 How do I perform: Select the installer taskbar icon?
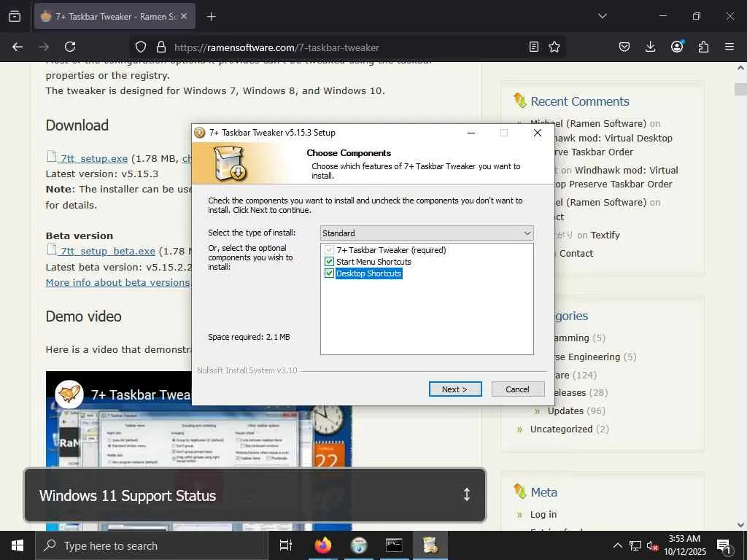tap(430, 545)
